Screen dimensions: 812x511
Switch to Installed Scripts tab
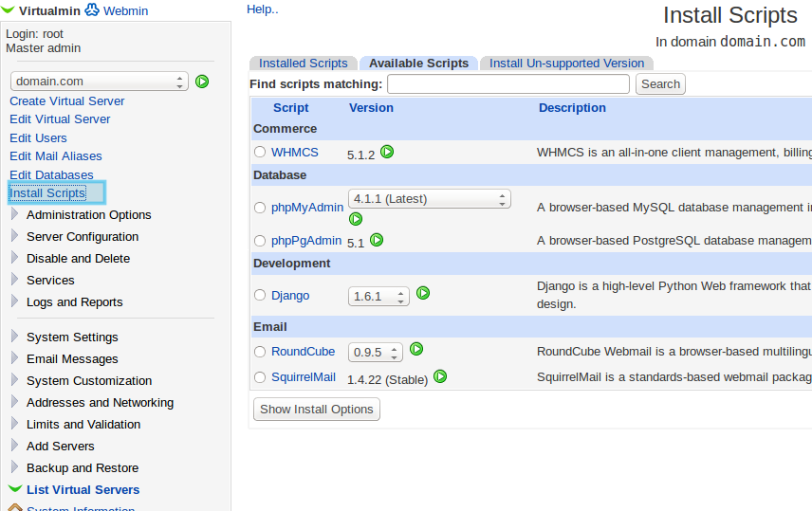click(304, 64)
